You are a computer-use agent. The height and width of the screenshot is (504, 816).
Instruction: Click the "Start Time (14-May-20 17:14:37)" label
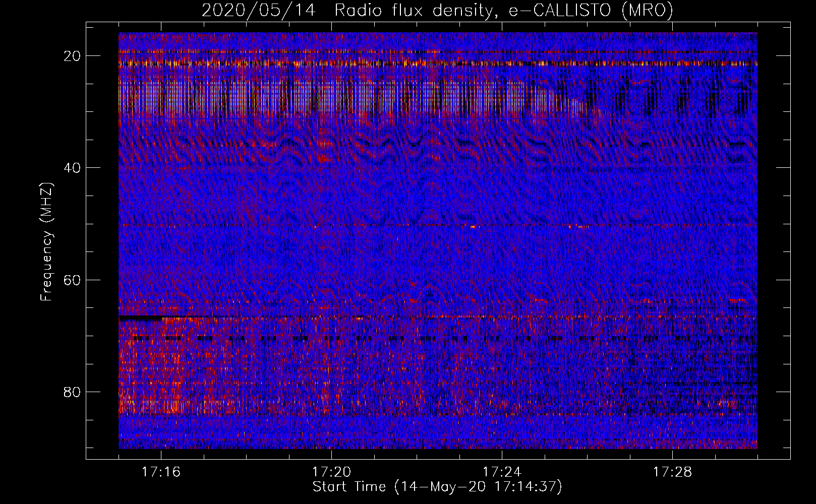pyautogui.click(x=437, y=487)
